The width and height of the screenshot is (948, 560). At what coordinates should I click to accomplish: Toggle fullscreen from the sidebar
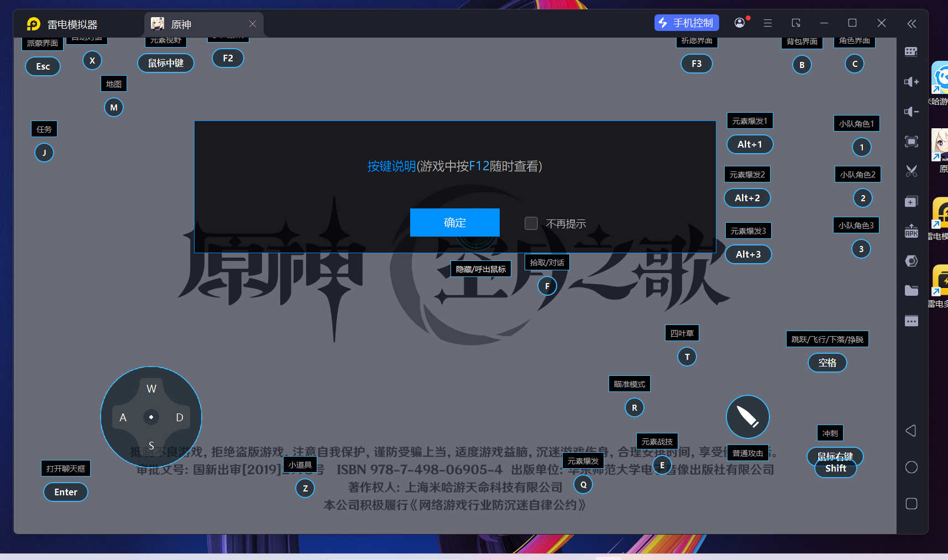911,142
